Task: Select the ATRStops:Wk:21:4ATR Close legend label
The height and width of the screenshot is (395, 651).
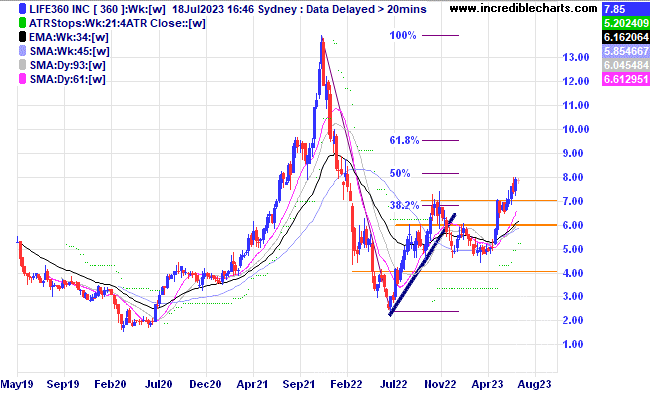Action: (117, 23)
